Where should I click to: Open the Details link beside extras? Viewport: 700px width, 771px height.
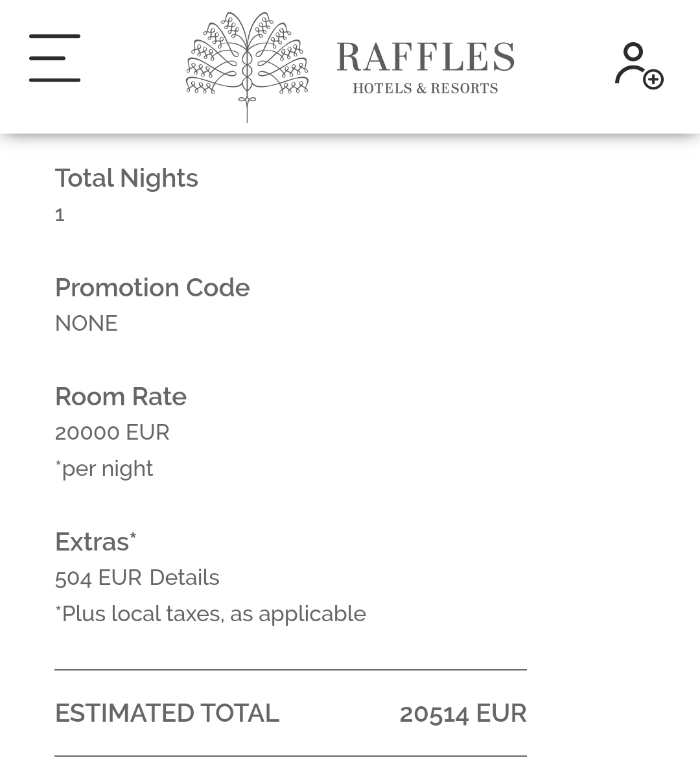click(184, 577)
